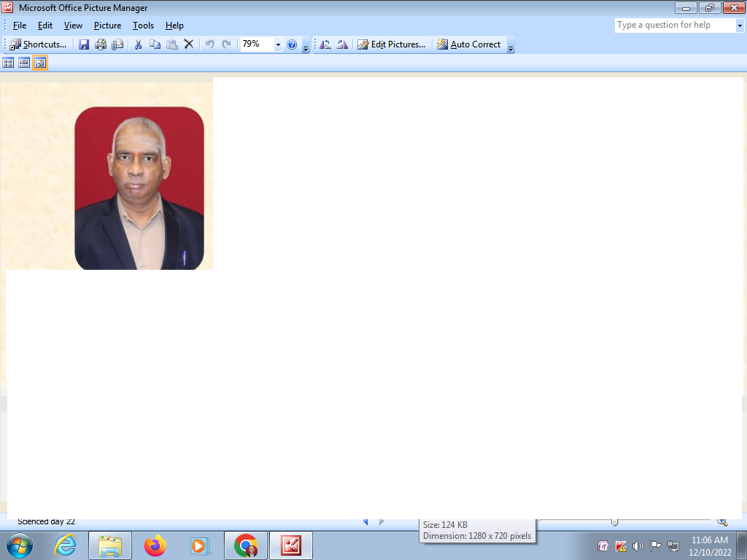Click the Save icon in toolbar
Viewport: 747px width, 560px height.
coord(84,44)
